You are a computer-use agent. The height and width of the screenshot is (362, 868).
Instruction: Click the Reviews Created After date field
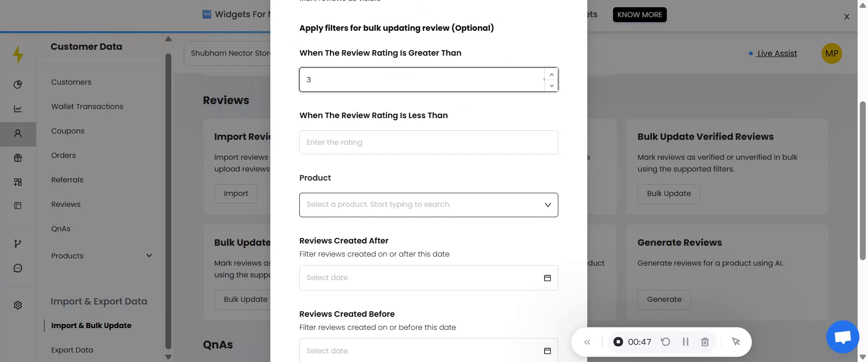pyautogui.click(x=429, y=278)
